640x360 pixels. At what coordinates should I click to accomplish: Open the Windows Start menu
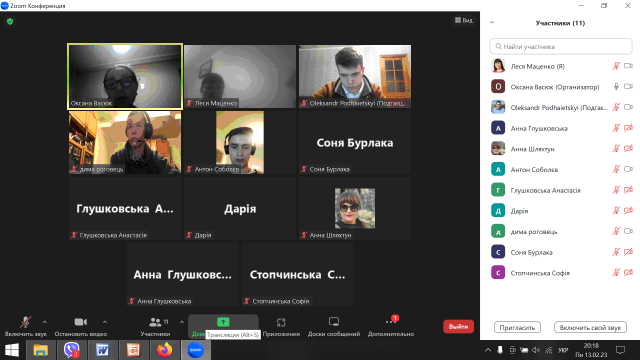click(x=12, y=350)
